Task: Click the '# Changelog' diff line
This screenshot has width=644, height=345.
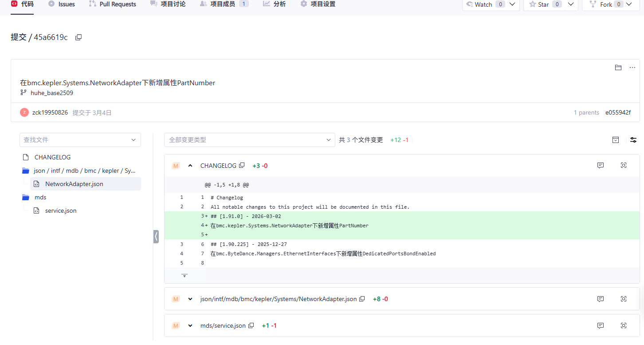Action: [227, 198]
